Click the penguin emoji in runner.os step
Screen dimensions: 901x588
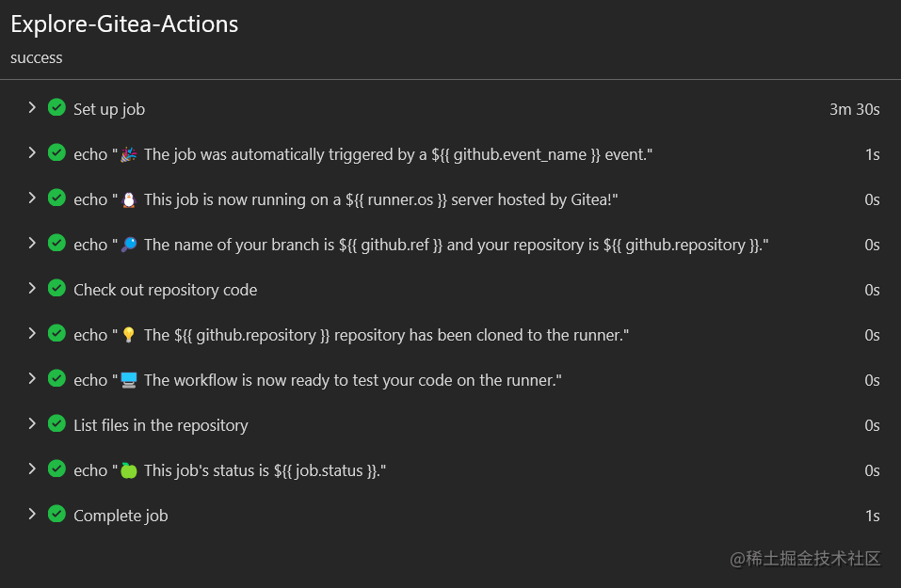pyautogui.click(x=129, y=199)
